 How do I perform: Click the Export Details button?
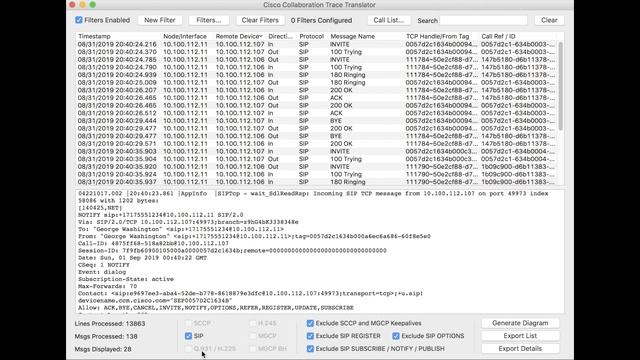[x=520, y=349]
